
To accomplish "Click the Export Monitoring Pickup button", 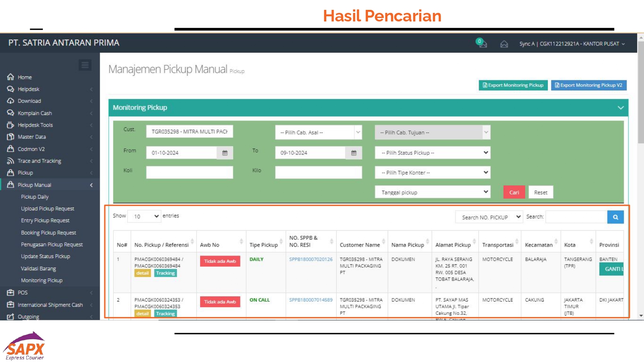I will pyautogui.click(x=513, y=85).
